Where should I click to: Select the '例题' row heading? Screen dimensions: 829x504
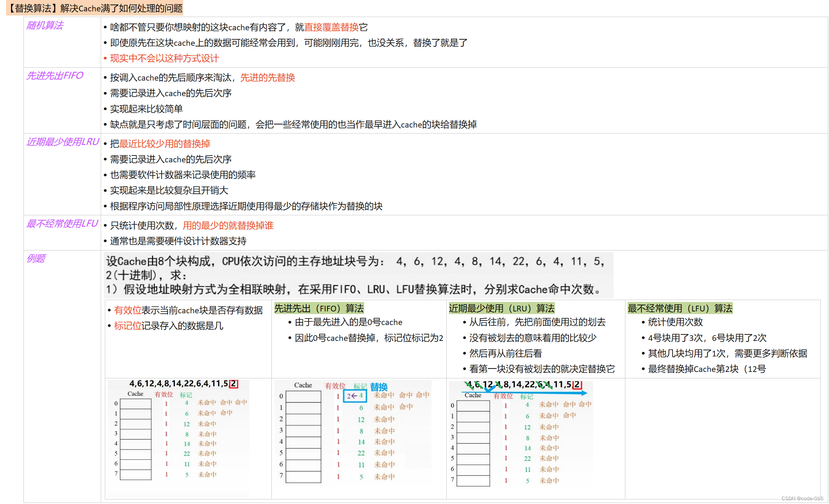point(36,258)
